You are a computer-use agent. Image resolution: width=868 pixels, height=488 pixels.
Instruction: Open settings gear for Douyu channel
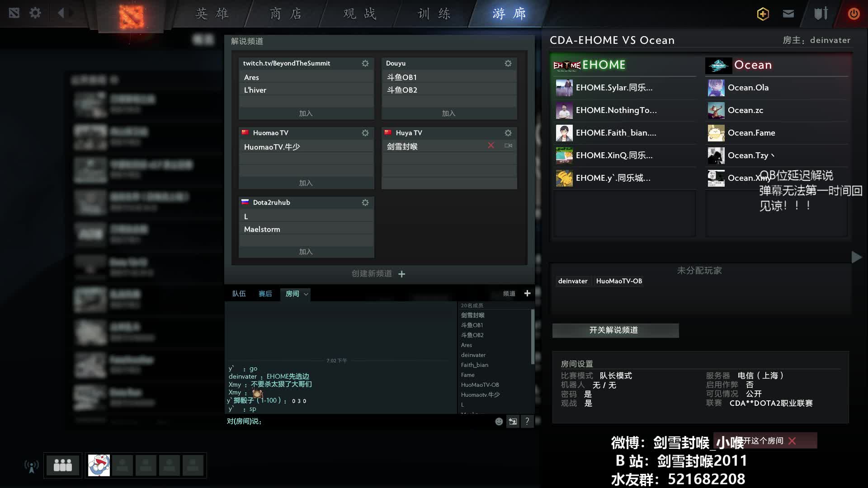click(x=508, y=63)
